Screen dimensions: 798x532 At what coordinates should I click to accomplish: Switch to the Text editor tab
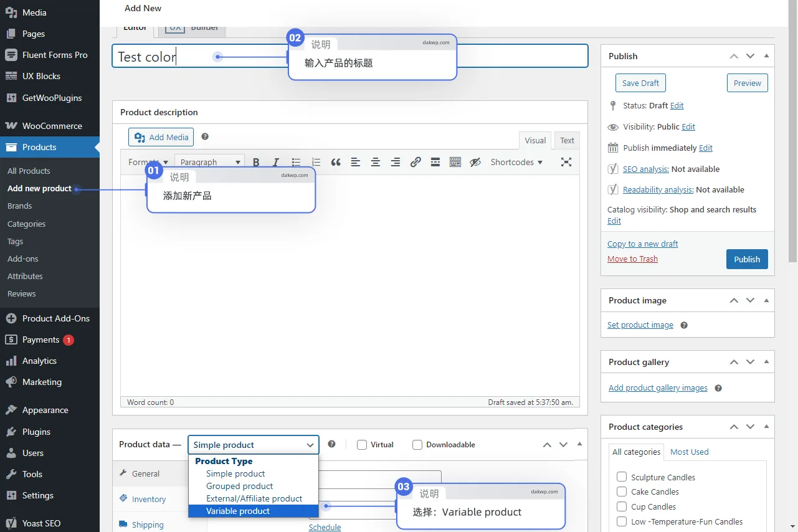tap(567, 141)
